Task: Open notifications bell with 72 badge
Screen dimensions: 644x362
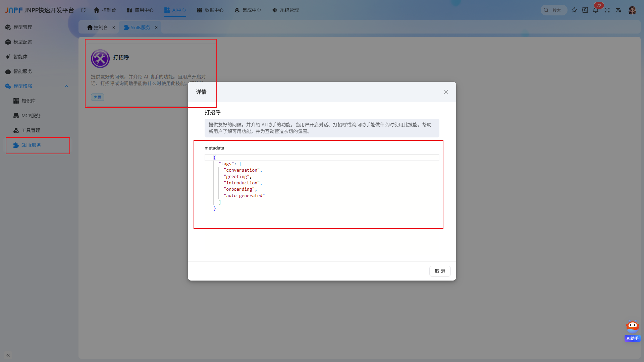Action: 596,10
